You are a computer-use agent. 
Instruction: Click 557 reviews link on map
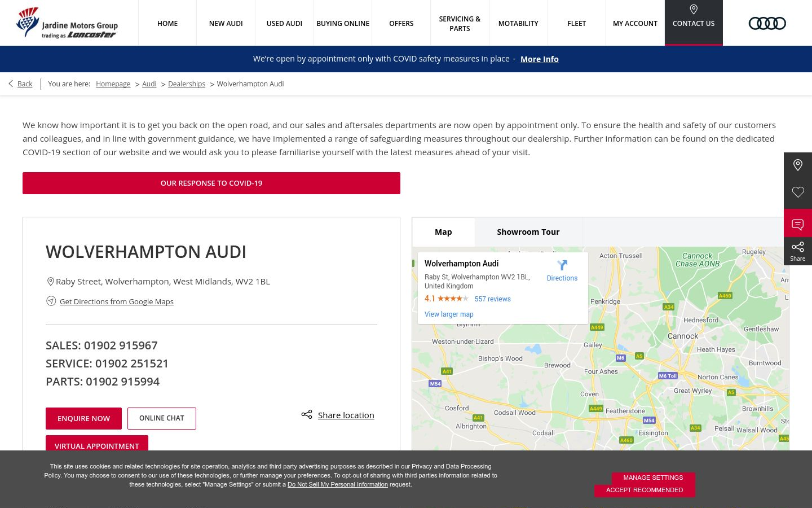(493, 299)
